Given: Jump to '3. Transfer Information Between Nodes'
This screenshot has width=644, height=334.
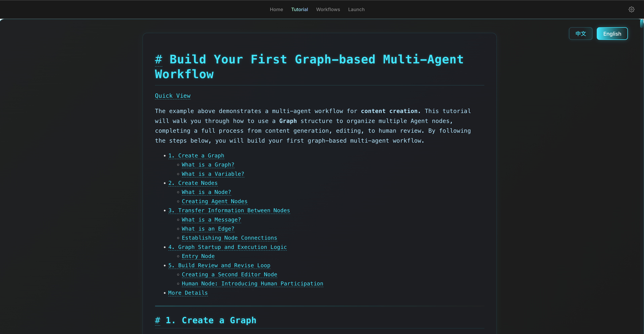Looking at the screenshot, I should pyautogui.click(x=229, y=211).
